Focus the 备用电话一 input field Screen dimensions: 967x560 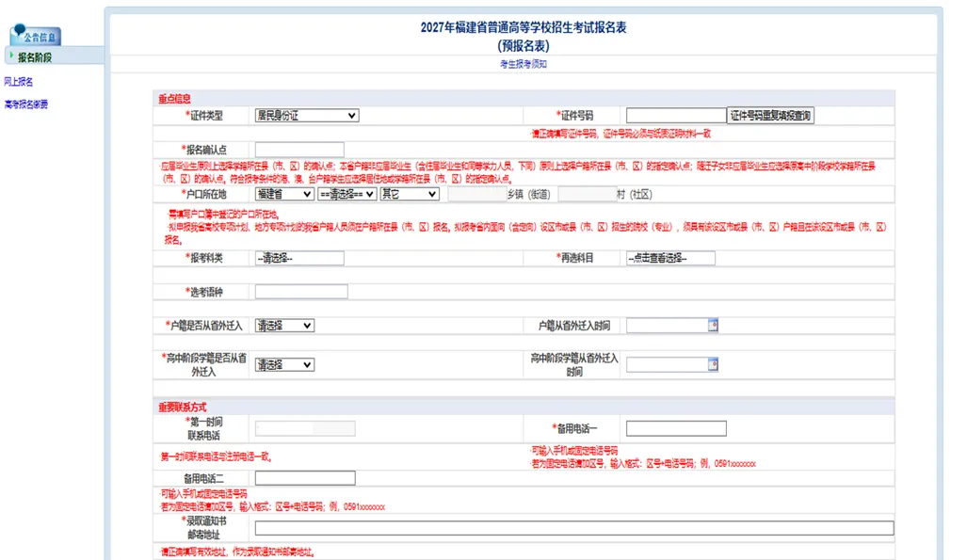click(x=676, y=428)
